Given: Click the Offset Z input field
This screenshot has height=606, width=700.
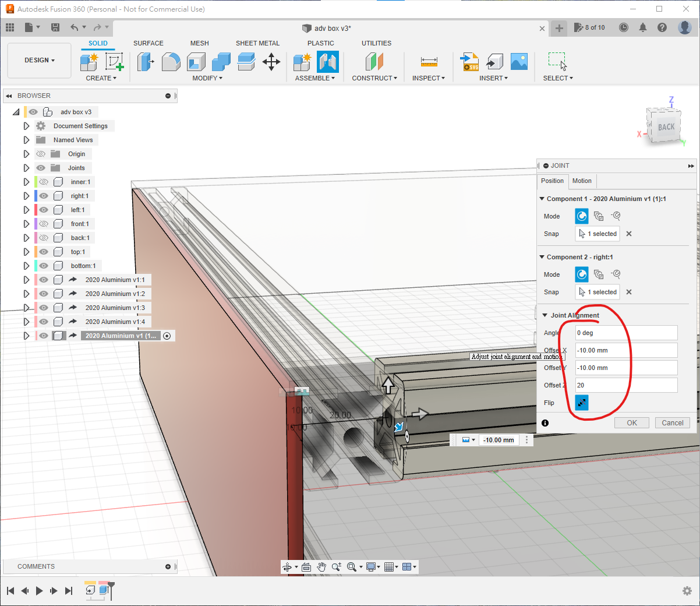Looking at the screenshot, I should pos(626,385).
